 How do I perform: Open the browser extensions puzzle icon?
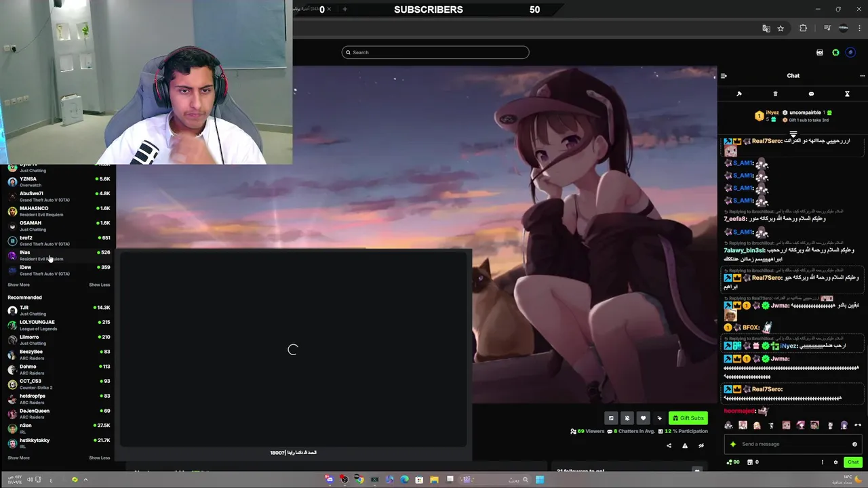tap(804, 28)
